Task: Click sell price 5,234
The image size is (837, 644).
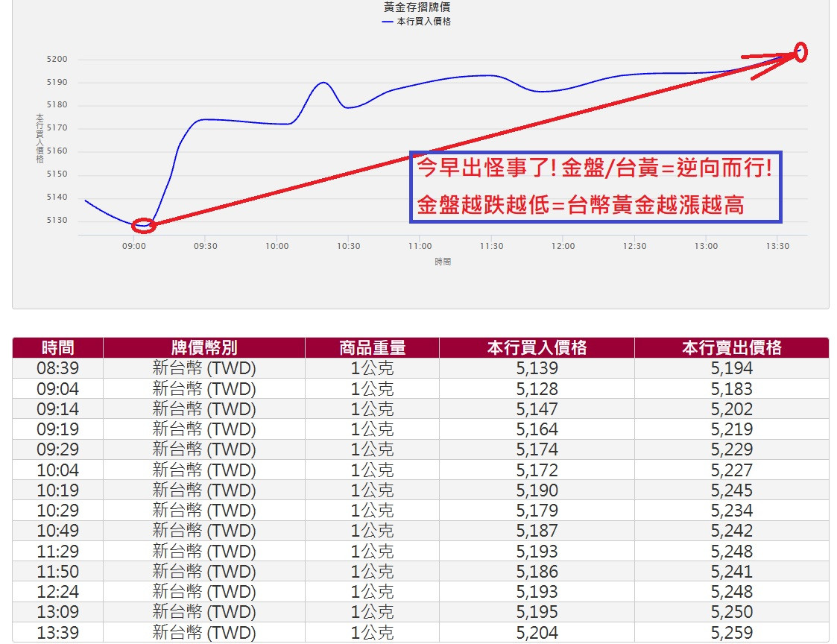Action: (x=732, y=511)
